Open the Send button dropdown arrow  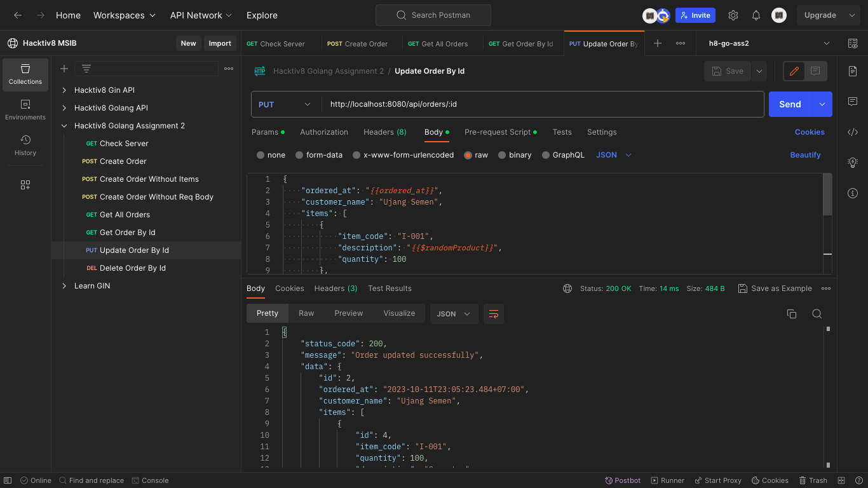coord(822,104)
